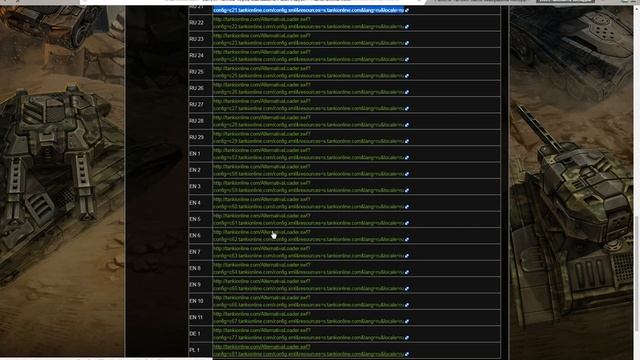The width and height of the screenshot is (640, 360).
Task: Click external link icon in EN 10 row
Action: [407, 305]
